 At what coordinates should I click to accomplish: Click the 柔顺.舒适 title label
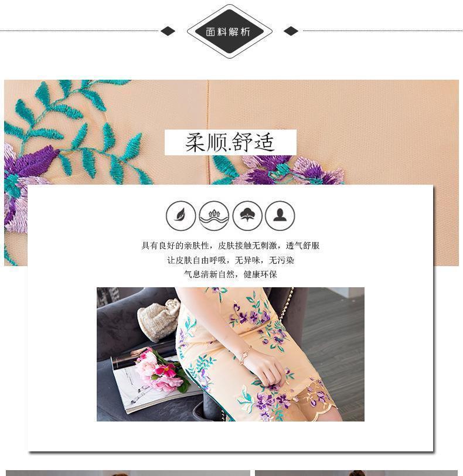coord(230,142)
